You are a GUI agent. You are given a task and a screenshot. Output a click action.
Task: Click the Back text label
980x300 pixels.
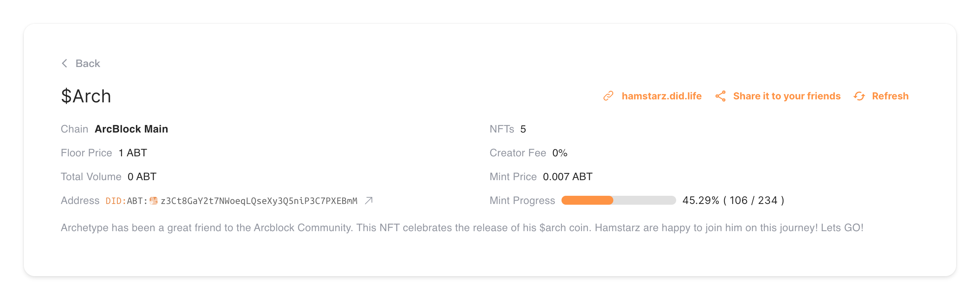[87, 64]
